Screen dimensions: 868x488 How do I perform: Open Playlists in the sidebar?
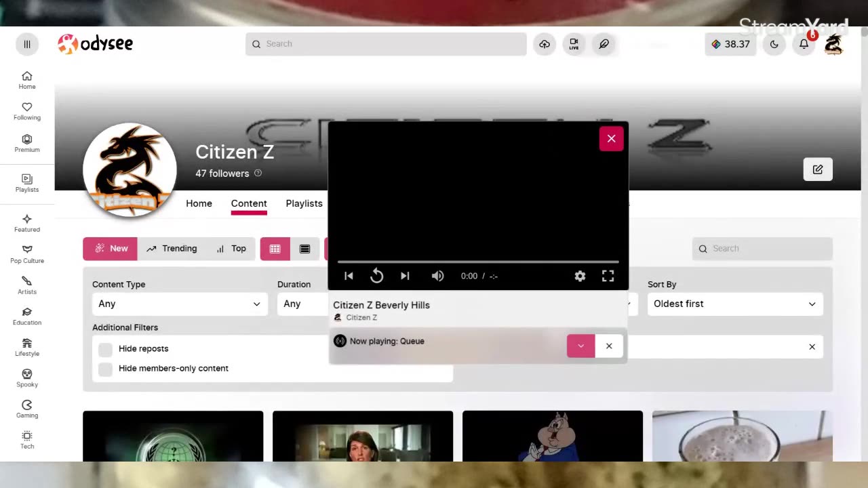point(27,184)
